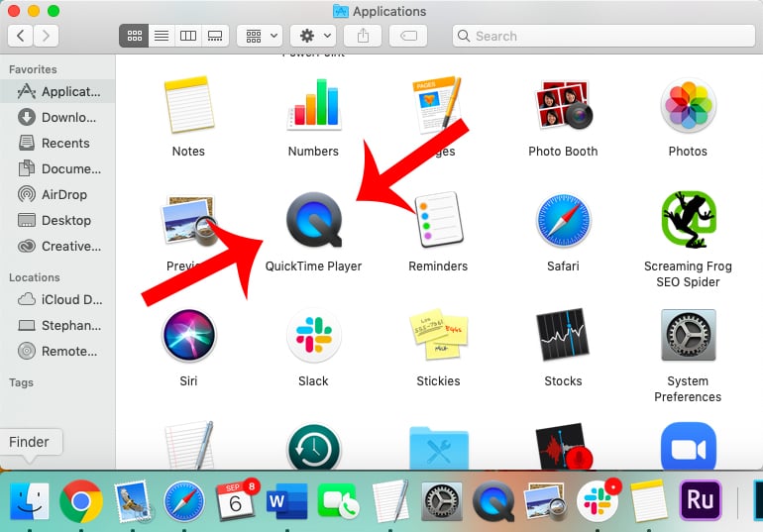Image resolution: width=763 pixels, height=532 pixels.
Task: Click the Share toolbar button
Action: pyautogui.click(x=363, y=36)
